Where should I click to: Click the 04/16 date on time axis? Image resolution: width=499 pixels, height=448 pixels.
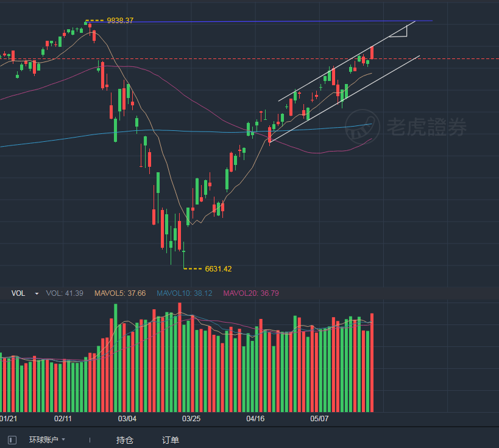click(x=255, y=419)
